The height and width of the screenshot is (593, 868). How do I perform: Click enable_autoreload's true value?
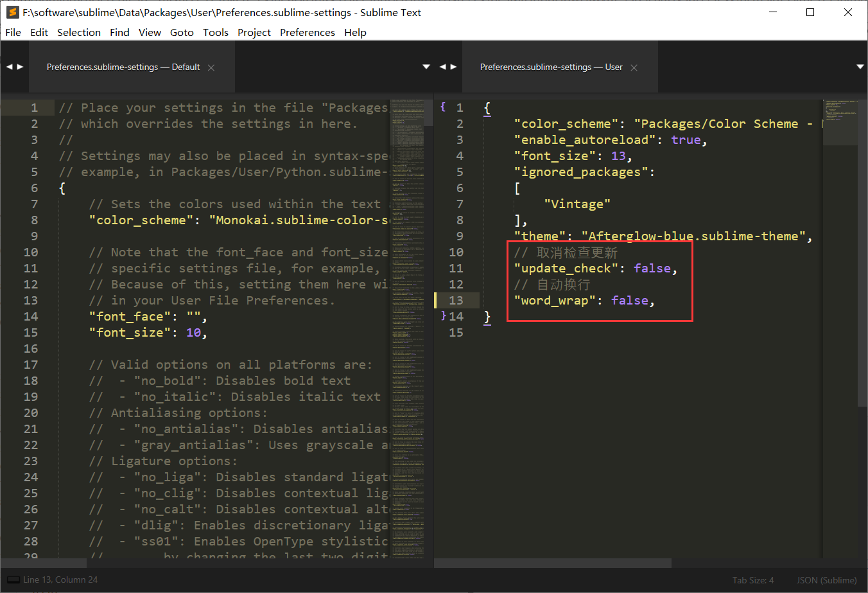686,139
